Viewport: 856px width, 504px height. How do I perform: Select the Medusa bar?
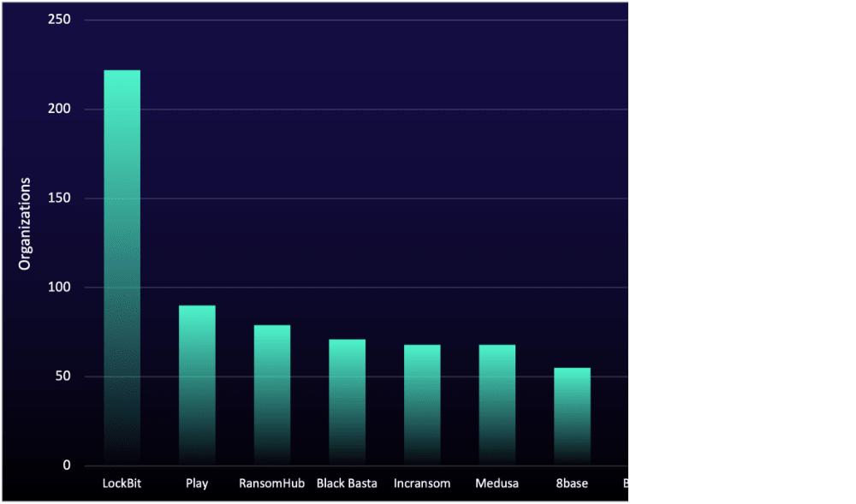click(497, 406)
